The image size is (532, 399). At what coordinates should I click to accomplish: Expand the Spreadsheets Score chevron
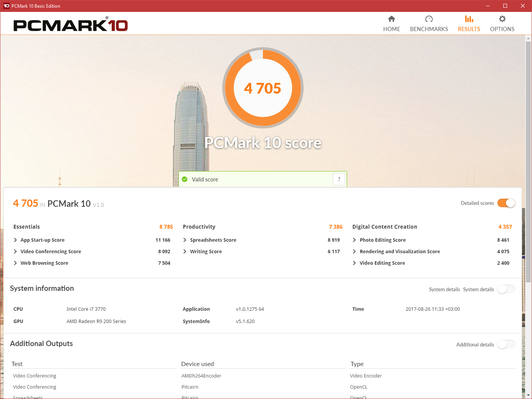pos(185,240)
